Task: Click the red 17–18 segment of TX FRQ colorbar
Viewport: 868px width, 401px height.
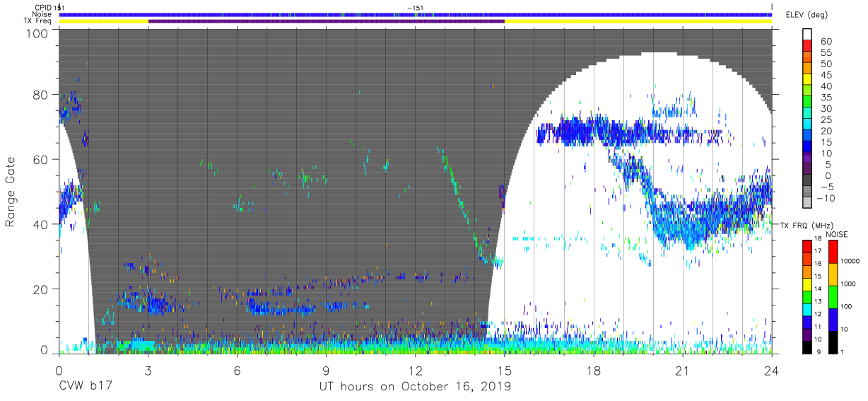Action: click(809, 245)
